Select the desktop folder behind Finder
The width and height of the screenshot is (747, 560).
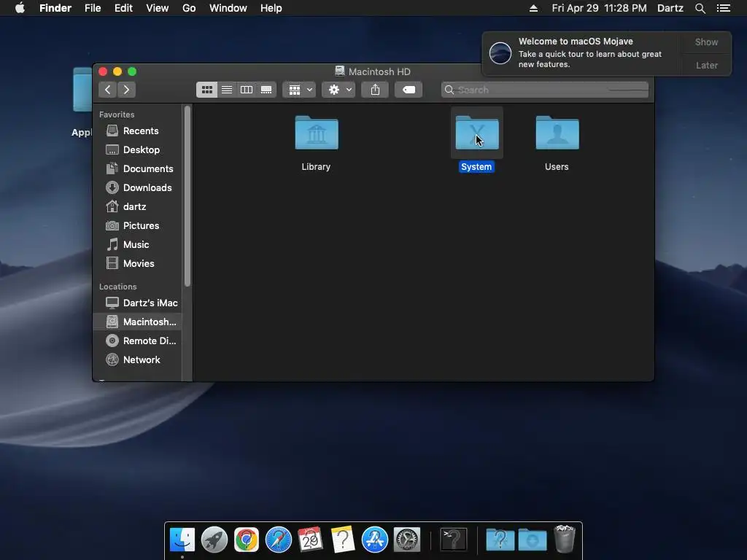(82, 90)
